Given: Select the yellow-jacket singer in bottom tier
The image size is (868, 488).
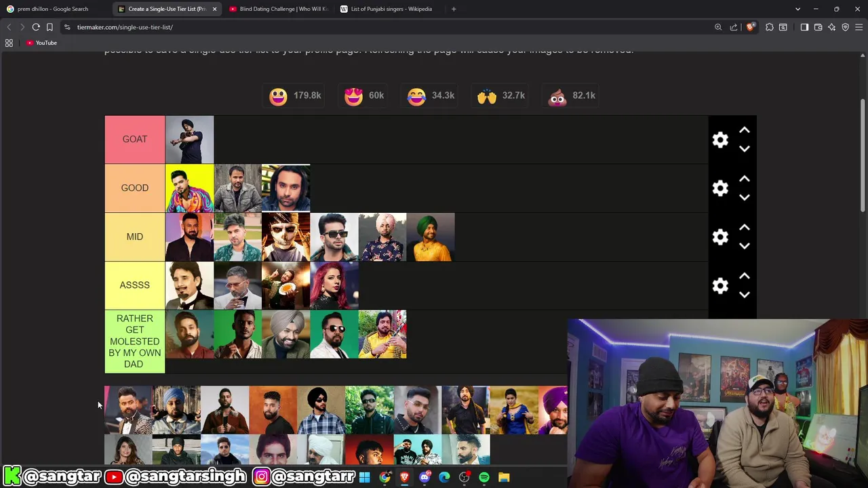Looking at the screenshot, I should point(382,334).
